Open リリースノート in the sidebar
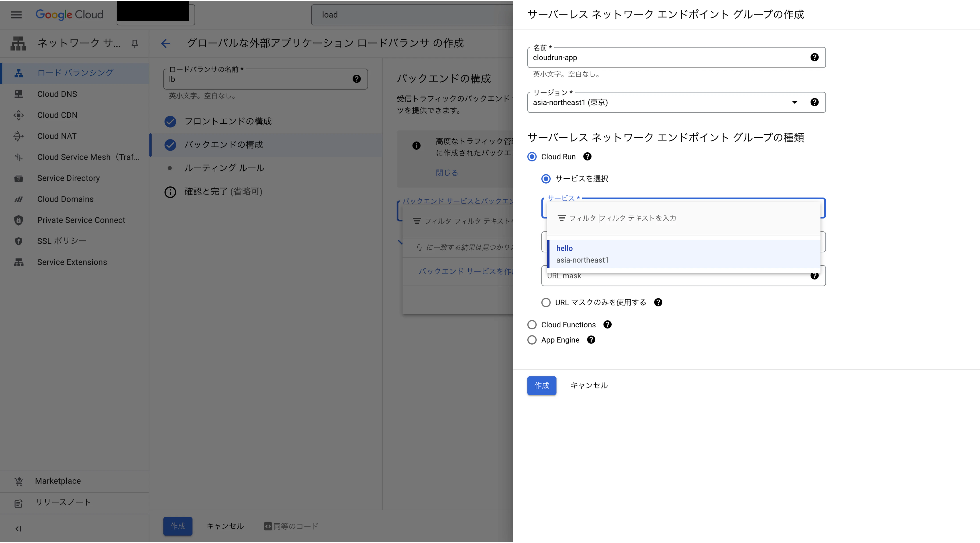980x543 pixels. pyautogui.click(x=75, y=503)
